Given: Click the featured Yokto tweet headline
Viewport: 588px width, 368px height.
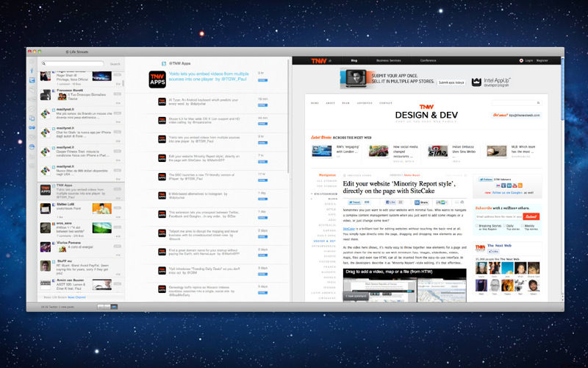Looking at the screenshot, I should click(x=209, y=77).
